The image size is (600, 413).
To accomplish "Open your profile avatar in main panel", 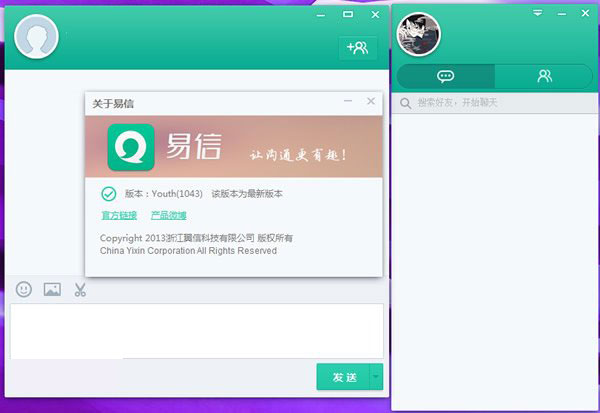I will pos(418,34).
